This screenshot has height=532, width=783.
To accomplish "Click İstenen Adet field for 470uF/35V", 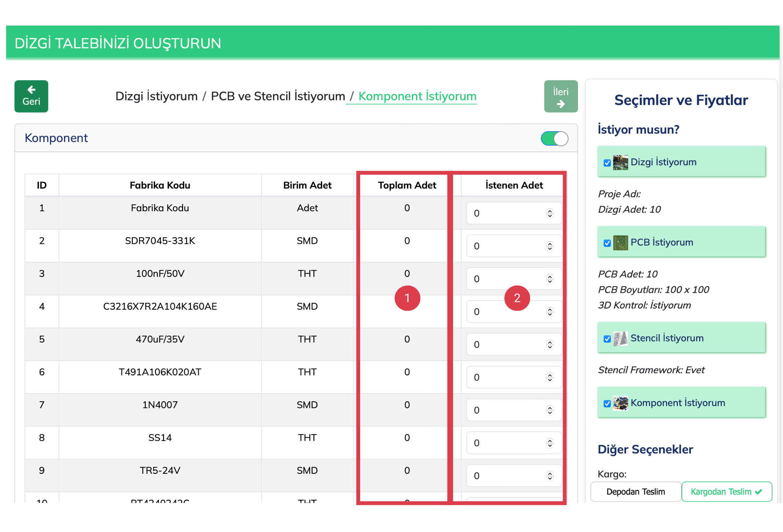I will [x=505, y=344].
